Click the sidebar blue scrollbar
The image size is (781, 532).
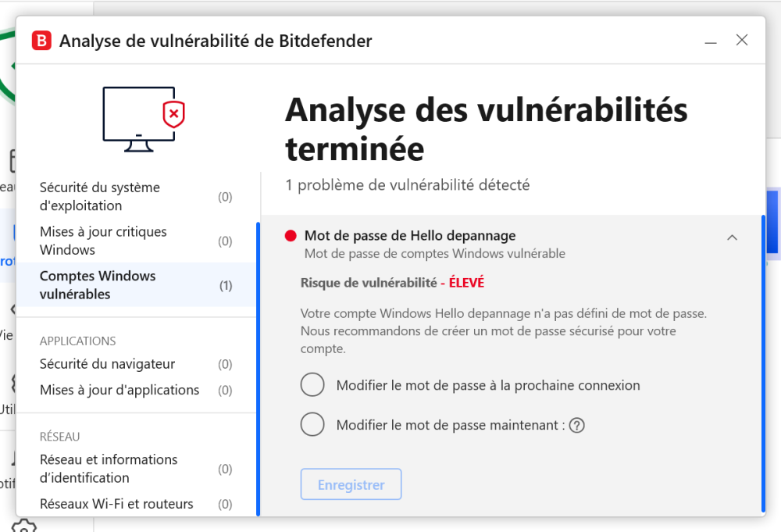(x=259, y=369)
